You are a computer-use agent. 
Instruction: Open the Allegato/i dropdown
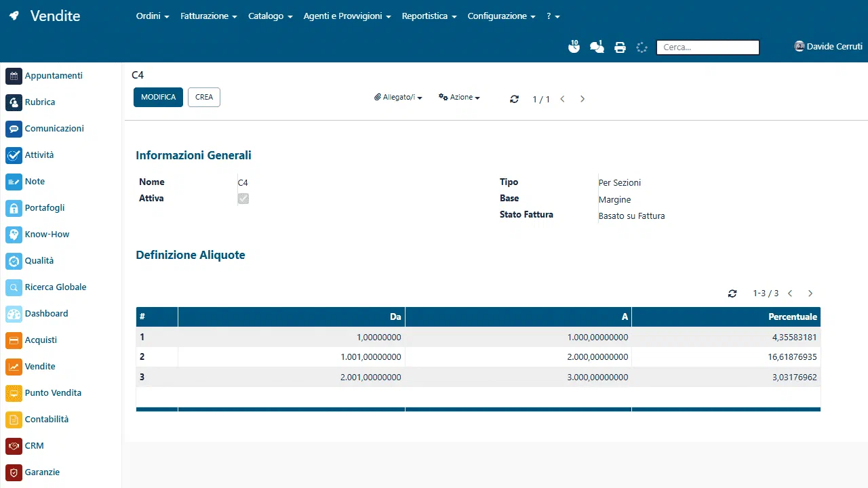click(398, 98)
